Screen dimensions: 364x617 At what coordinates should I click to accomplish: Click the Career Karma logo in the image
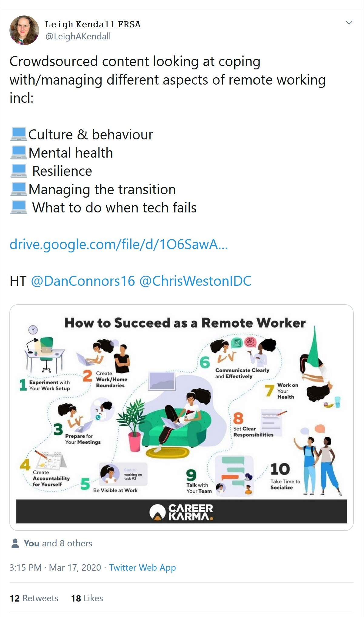click(x=182, y=512)
